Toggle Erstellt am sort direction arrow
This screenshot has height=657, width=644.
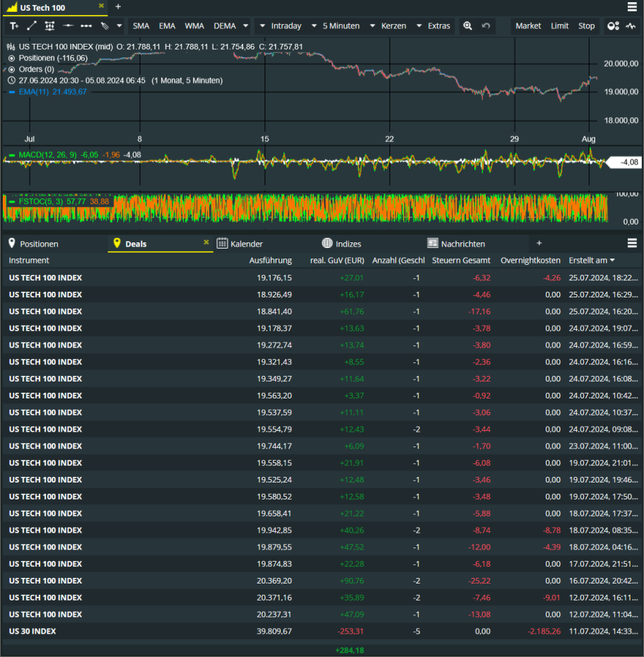pos(613,261)
